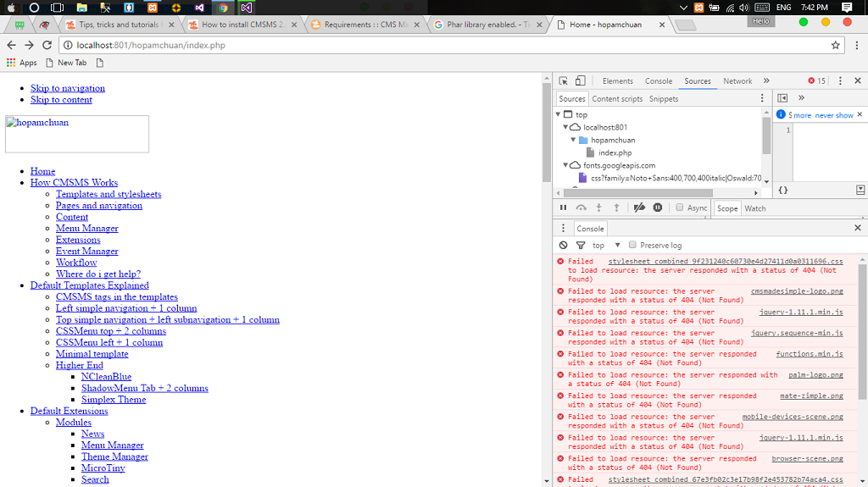Open the 'Templates and stylesheets' link

pos(108,194)
